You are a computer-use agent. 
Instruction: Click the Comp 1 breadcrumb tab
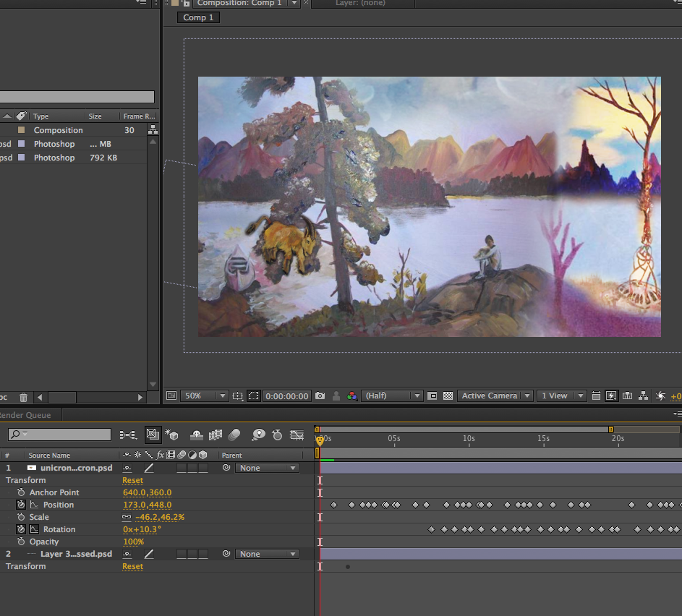pyautogui.click(x=197, y=17)
